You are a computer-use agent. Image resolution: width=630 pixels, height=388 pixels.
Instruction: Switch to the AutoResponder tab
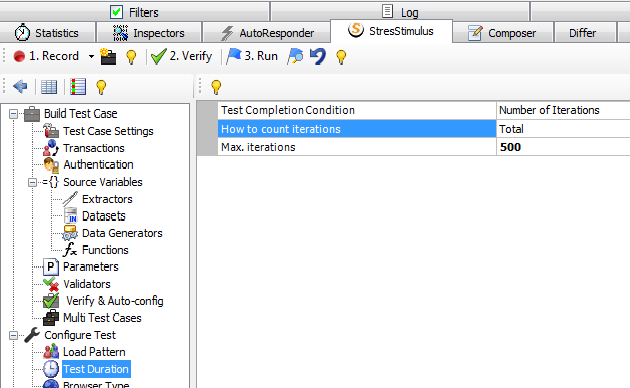(266, 33)
